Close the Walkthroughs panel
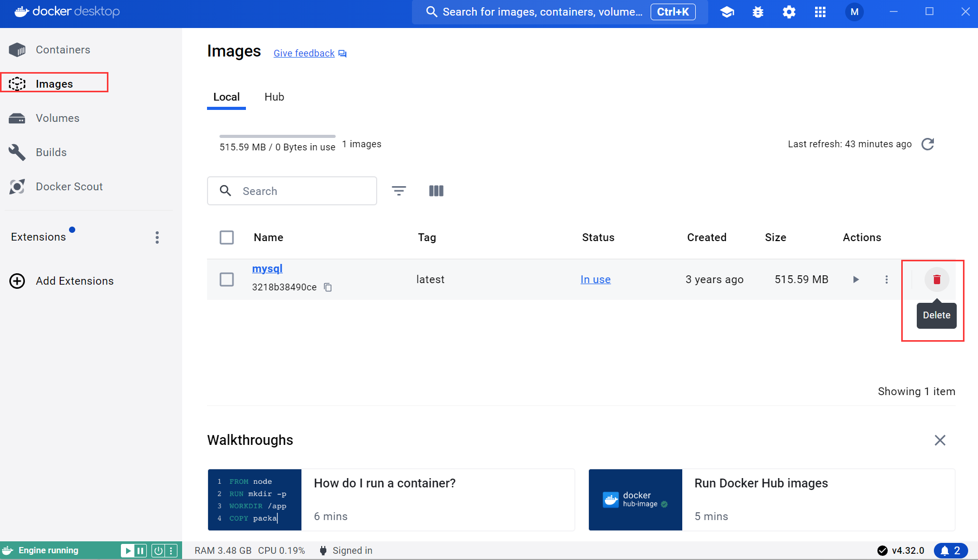Screen dimensions: 978x560 point(940,440)
